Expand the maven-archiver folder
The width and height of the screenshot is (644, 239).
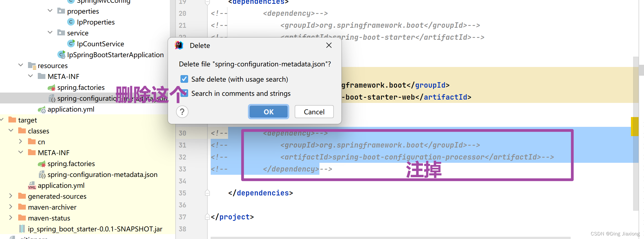[11, 207]
